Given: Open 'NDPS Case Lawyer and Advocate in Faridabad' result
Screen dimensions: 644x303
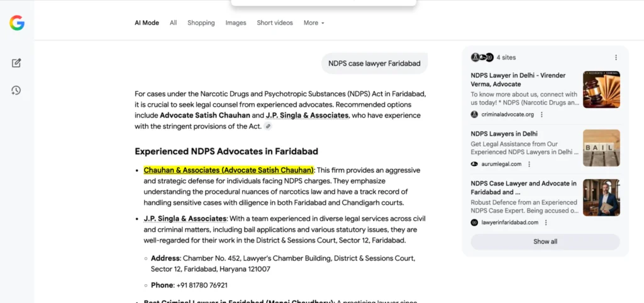Looking at the screenshot, I should click(524, 187).
